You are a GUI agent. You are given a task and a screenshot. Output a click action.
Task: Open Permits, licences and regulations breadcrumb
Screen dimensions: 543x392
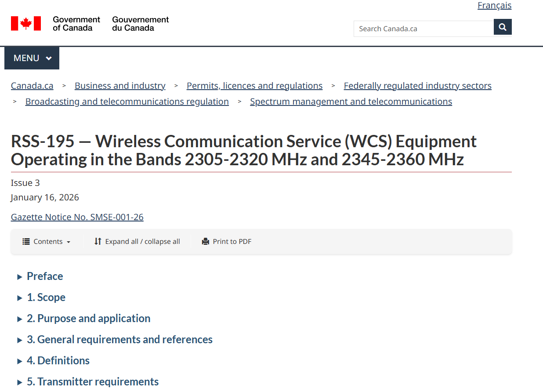[x=254, y=86]
